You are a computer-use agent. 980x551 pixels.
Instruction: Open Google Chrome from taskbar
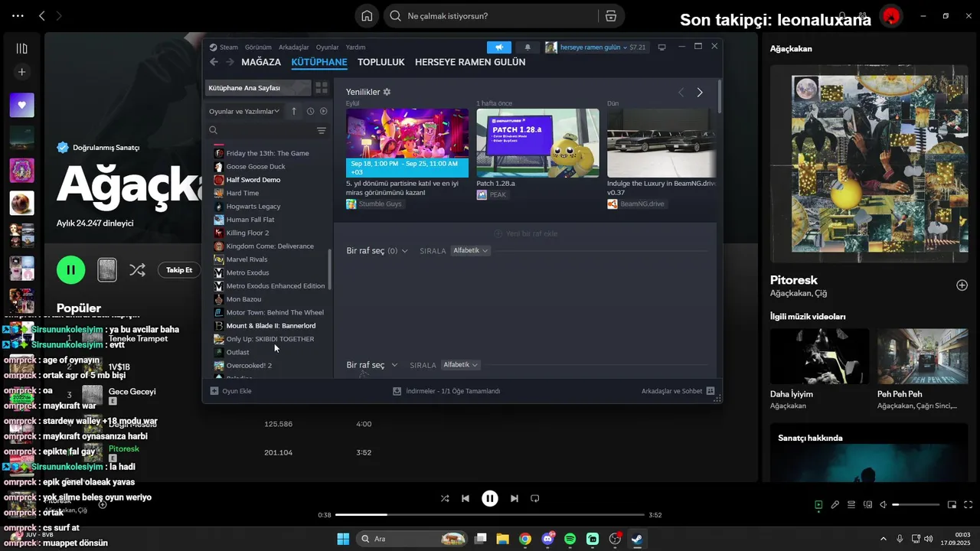(x=525, y=539)
